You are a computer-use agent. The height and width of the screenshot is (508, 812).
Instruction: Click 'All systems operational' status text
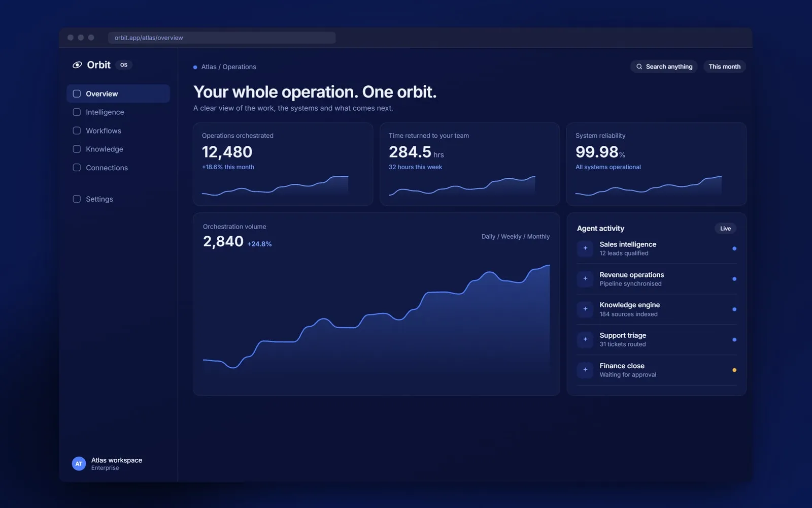point(608,167)
